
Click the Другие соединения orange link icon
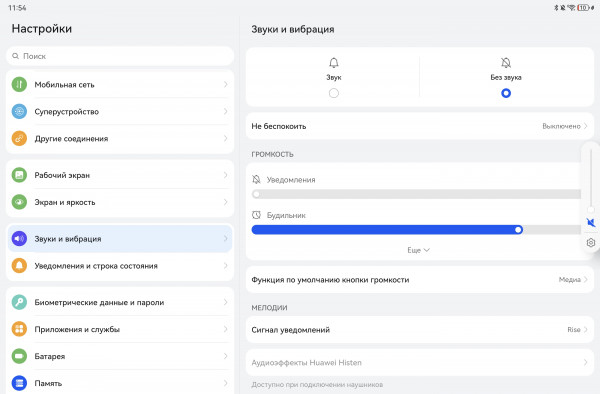point(19,138)
